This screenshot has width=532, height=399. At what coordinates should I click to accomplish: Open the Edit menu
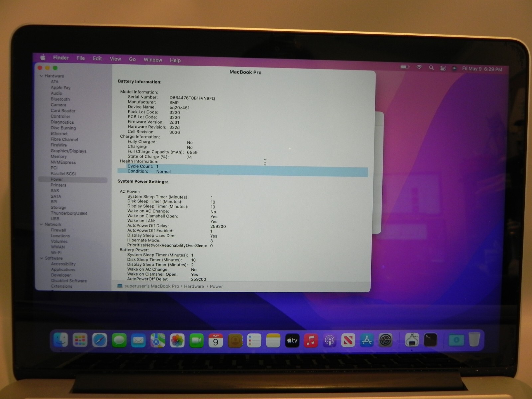97,58
